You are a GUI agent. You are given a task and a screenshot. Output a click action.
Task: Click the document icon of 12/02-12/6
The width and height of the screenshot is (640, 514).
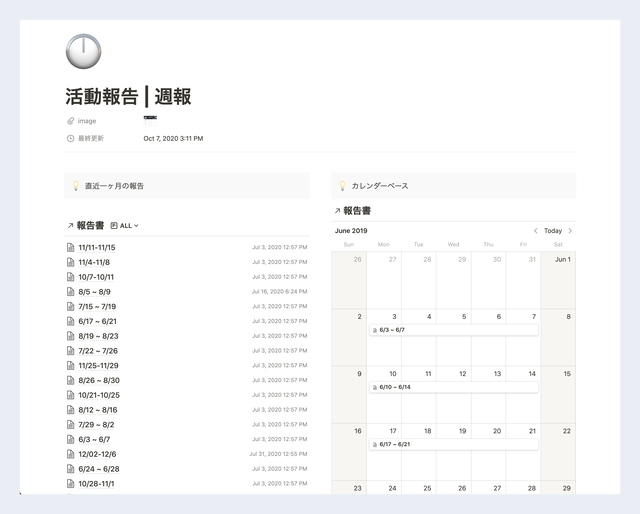tap(71, 454)
